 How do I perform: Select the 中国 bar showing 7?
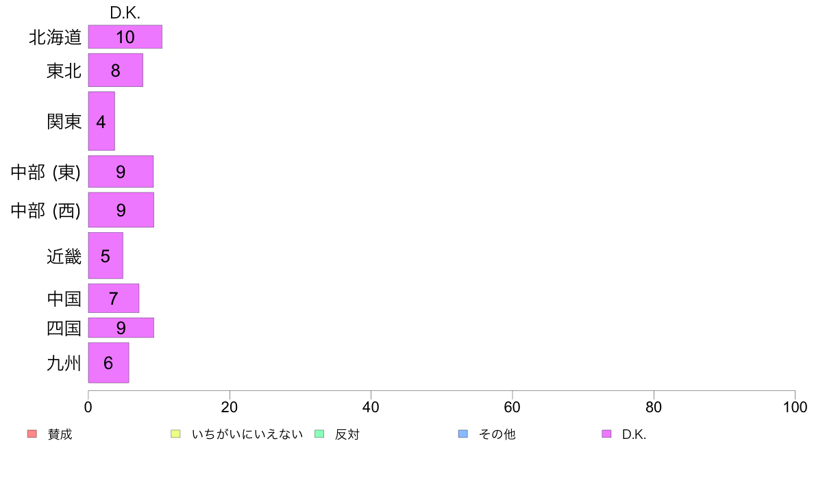[x=113, y=298]
